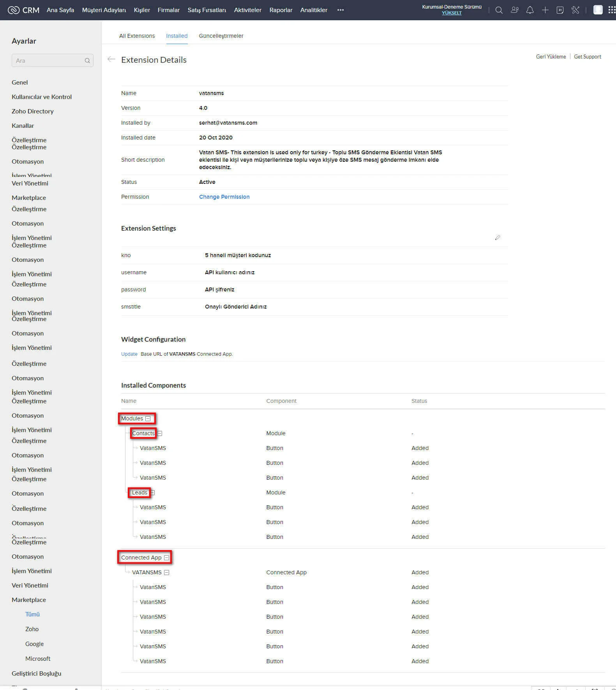
Task: Click the Extension Settings heading
Action: [148, 228]
